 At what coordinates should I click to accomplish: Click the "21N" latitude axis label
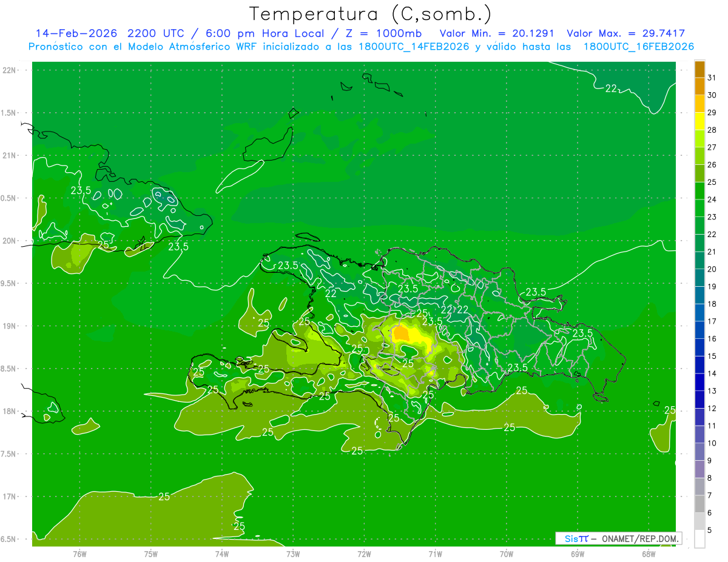coord(10,155)
